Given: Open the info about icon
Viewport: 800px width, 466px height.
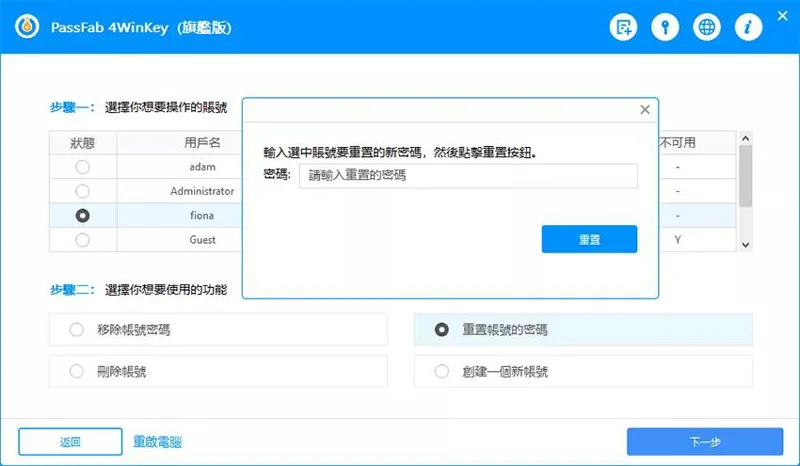Looking at the screenshot, I should click(x=748, y=27).
